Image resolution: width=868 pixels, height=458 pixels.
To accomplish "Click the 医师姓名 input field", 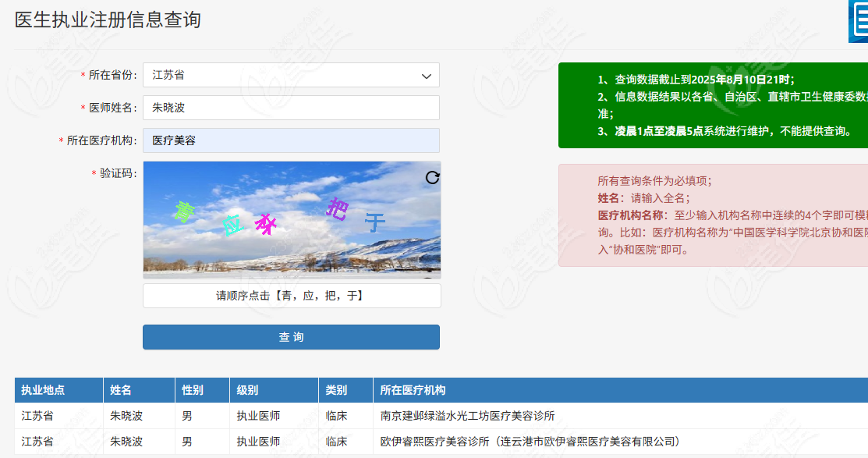I will tap(291, 107).
